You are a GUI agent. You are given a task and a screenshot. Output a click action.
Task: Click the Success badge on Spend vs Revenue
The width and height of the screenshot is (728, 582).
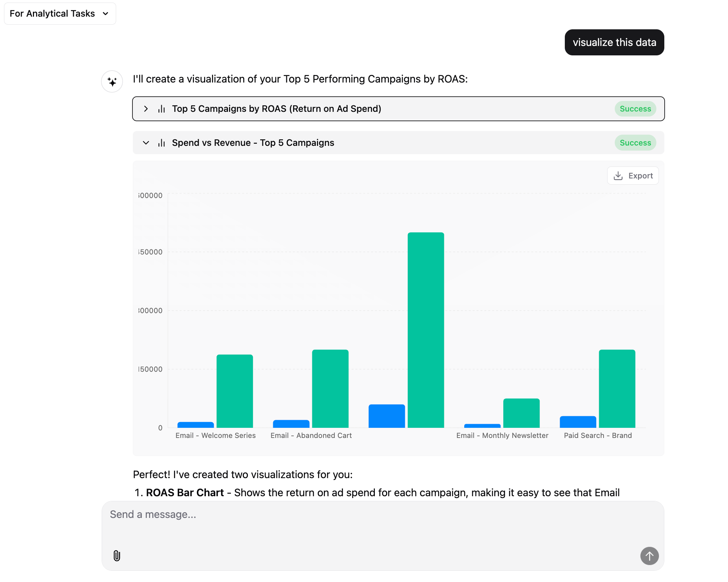click(635, 143)
